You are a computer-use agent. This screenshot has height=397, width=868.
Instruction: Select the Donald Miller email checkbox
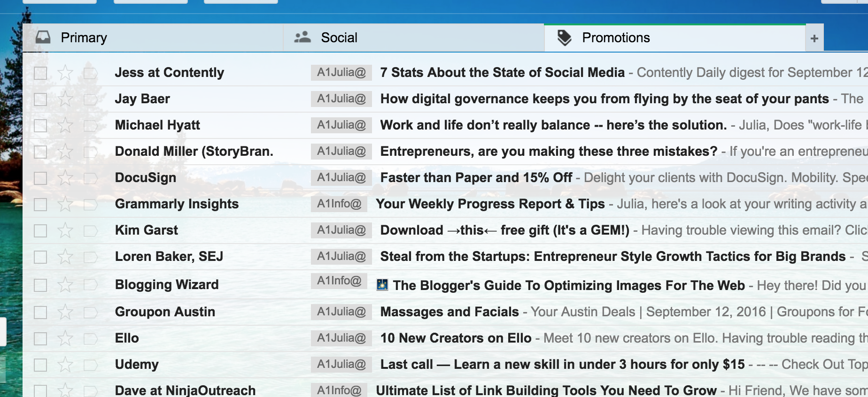coord(40,152)
